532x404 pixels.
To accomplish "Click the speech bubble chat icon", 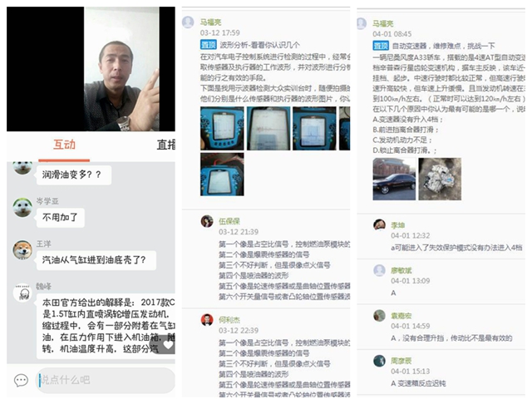I will 21,380.
